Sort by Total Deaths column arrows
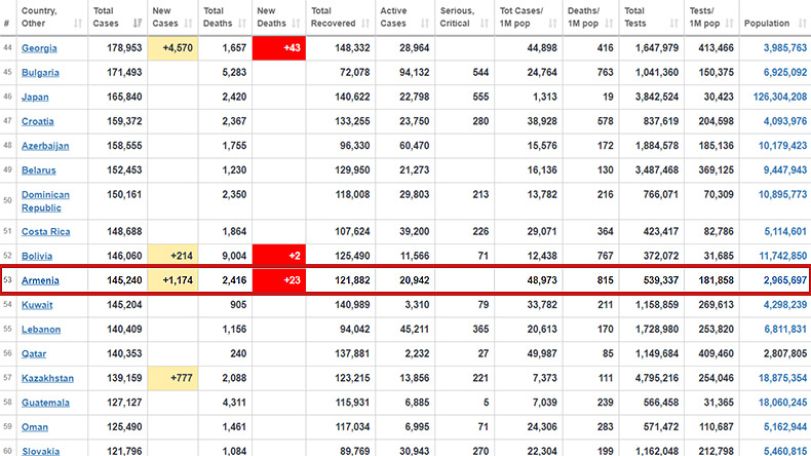 pos(243,23)
